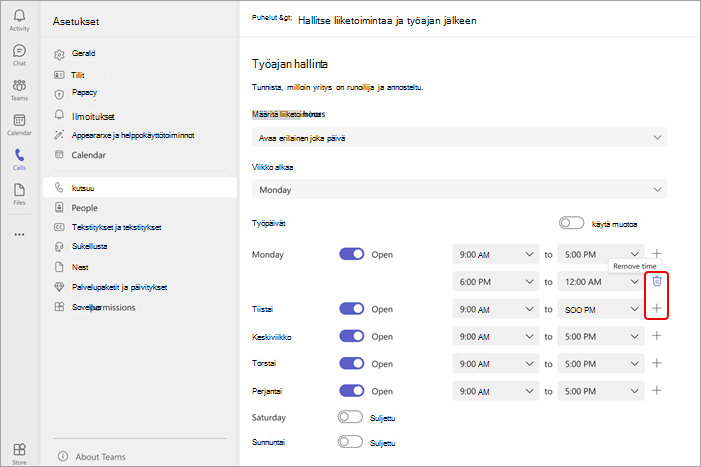This screenshot has width=701, height=467.
Task: Toggle Keskiviikko open switch
Action: pos(351,336)
